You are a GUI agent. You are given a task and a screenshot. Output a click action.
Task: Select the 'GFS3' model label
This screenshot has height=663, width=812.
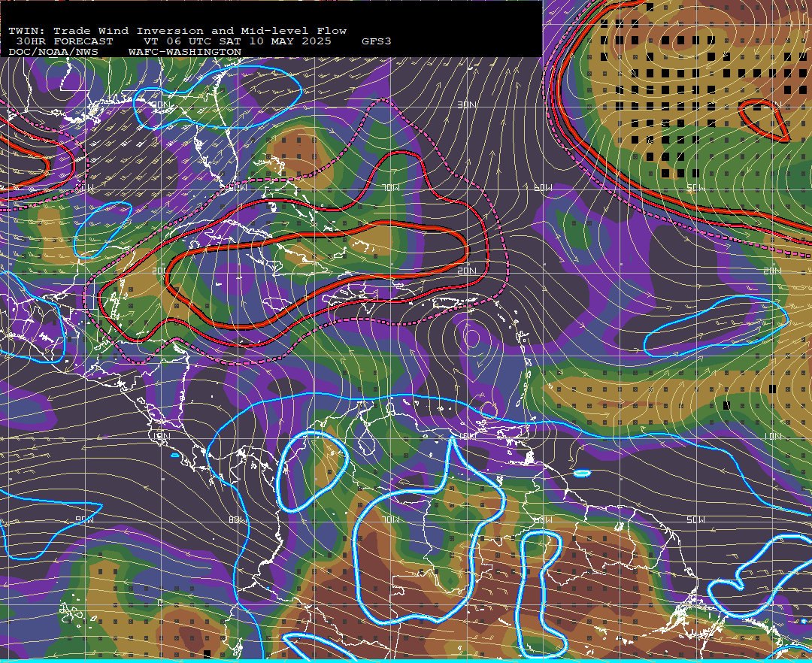coord(377,41)
